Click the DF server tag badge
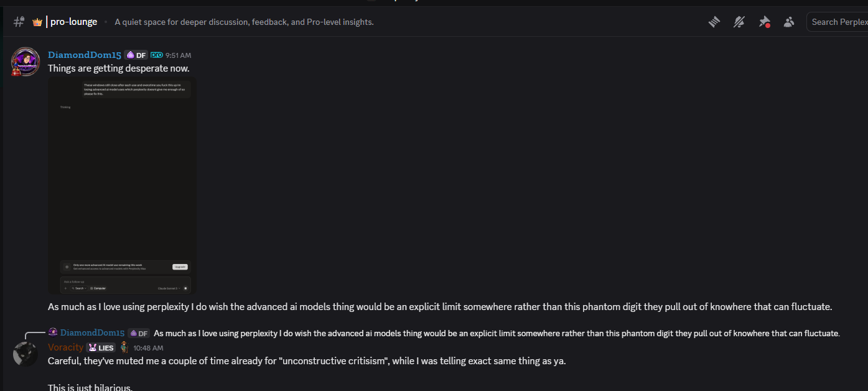Viewport: 868px width, 391px height. (x=136, y=55)
